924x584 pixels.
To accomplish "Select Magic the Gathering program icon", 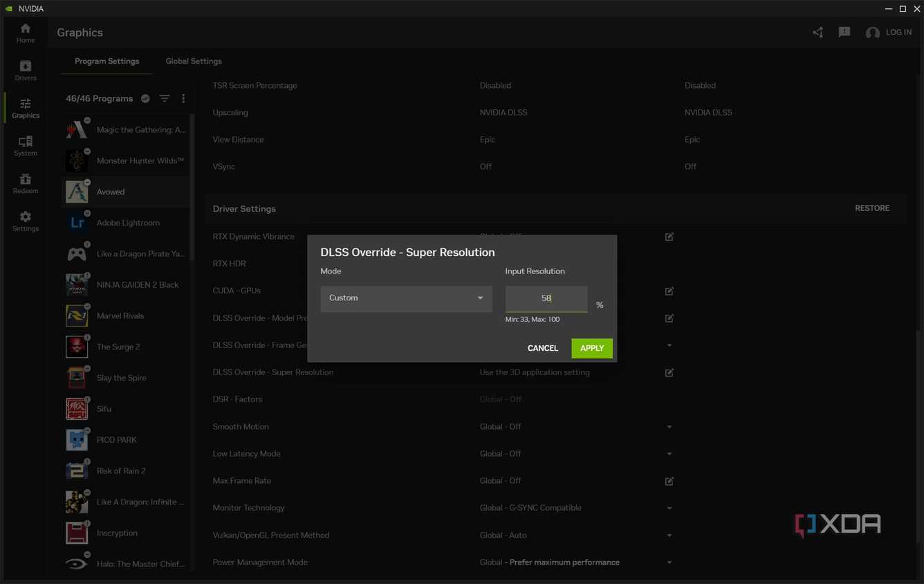I will (77, 129).
